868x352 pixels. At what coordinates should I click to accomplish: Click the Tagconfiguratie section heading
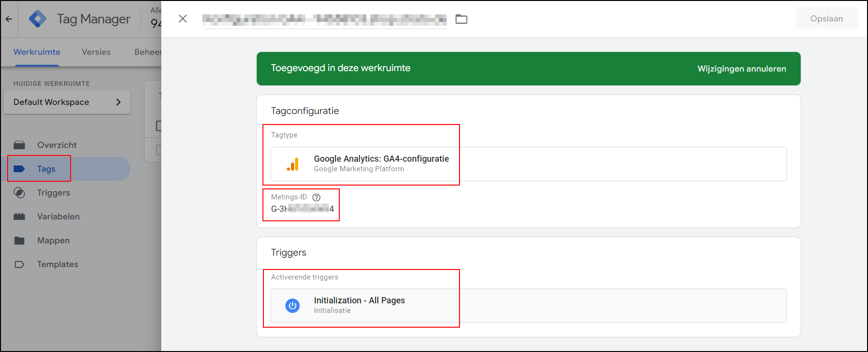pos(305,111)
